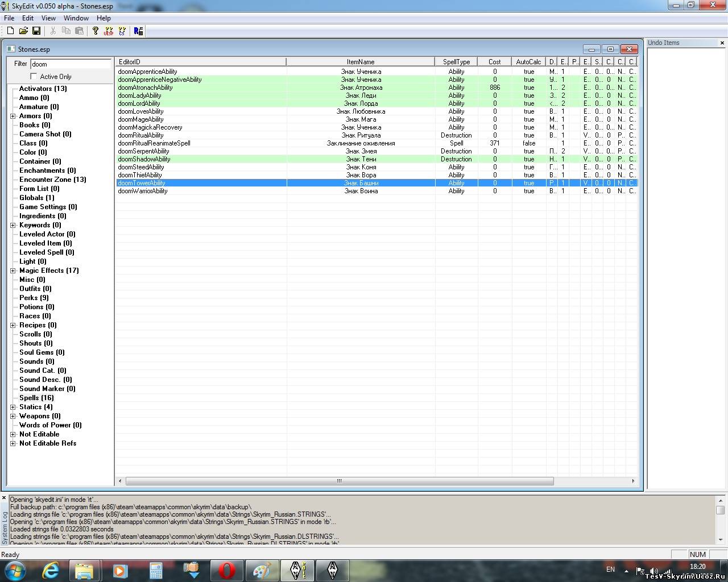Viewport: 728px width, 582px height.
Task: Open Windows Start menu orb
Action: point(15,570)
